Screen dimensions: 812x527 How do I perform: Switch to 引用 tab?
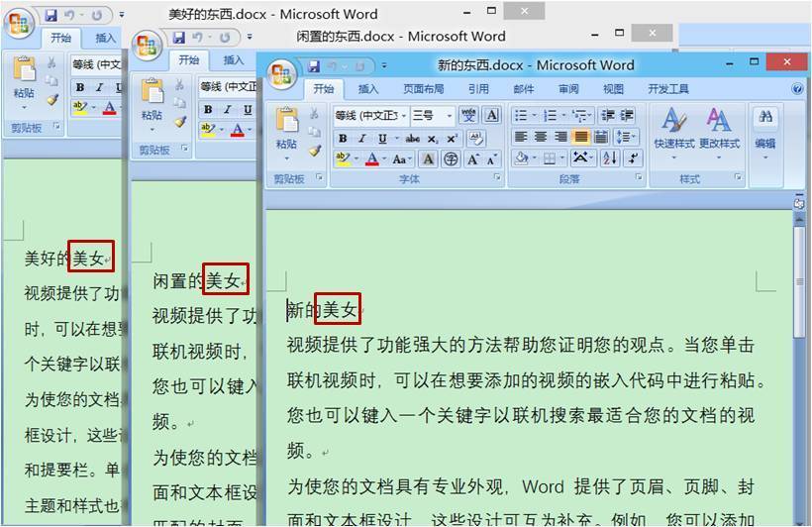(x=478, y=89)
